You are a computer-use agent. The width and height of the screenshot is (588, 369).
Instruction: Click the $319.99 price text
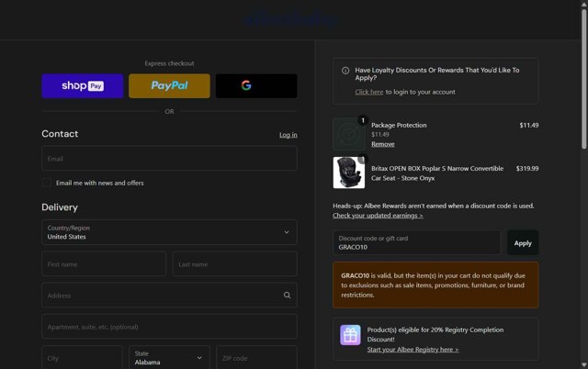[x=526, y=169]
